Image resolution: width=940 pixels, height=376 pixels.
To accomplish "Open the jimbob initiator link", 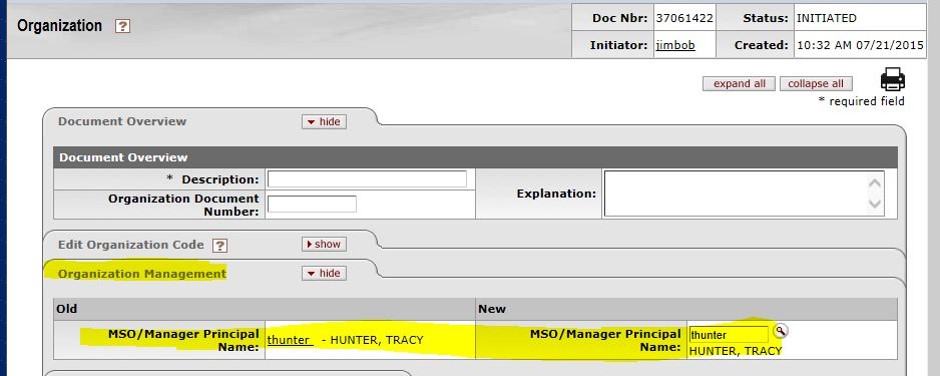I will (675, 45).
